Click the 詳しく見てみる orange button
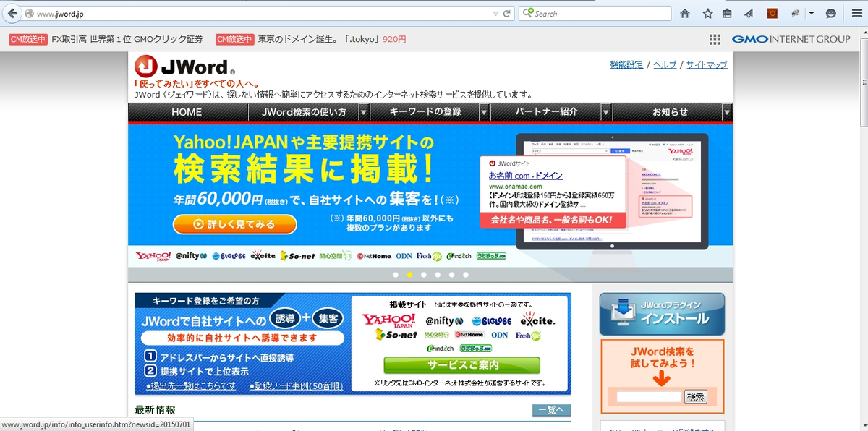868x431 pixels. [235, 224]
